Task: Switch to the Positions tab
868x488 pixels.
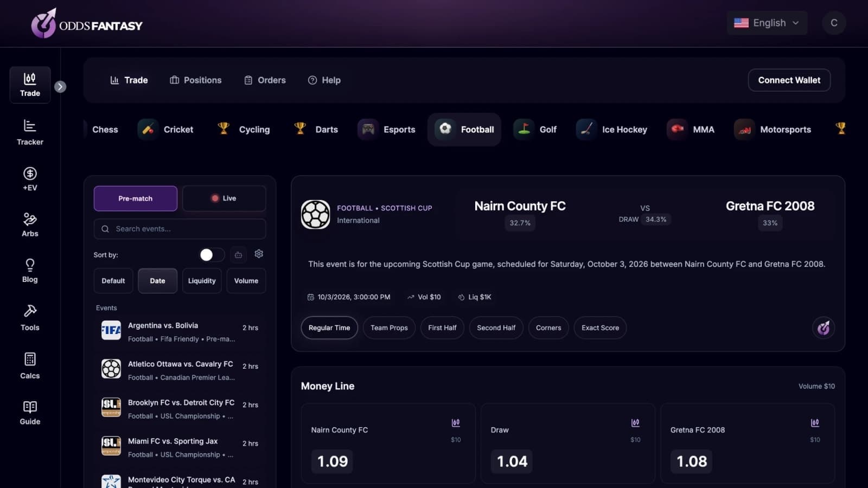Action: pos(196,80)
